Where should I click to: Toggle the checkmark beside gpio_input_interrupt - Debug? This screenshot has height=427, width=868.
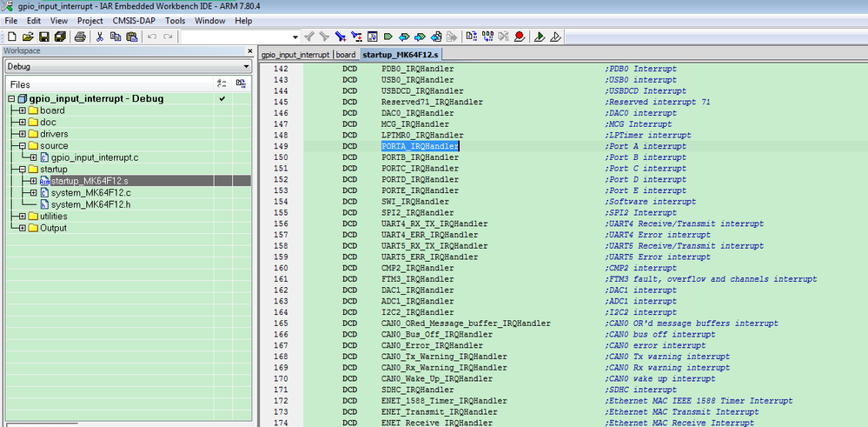coord(222,98)
